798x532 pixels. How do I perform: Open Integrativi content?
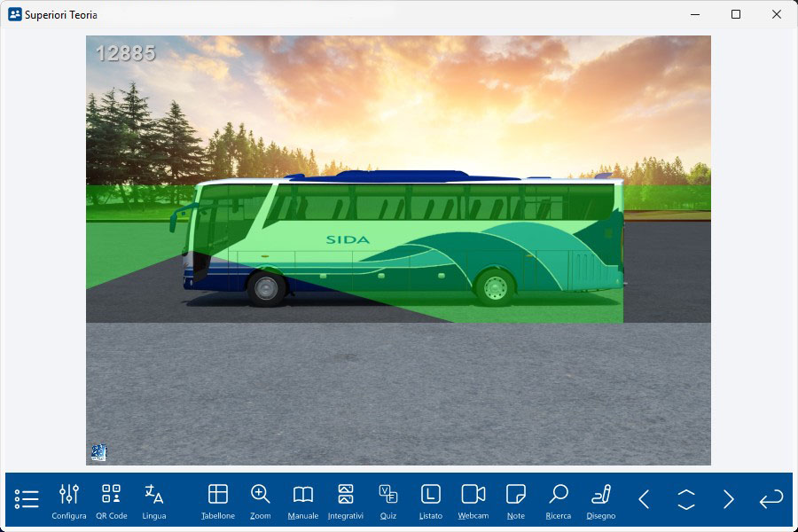pyautogui.click(x=346, y=501)
